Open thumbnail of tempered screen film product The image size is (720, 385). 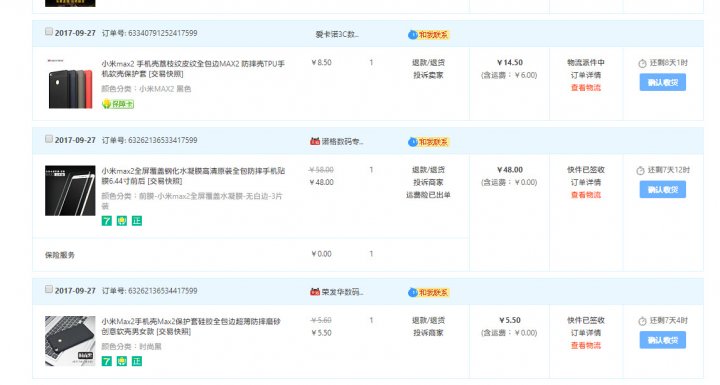pos(70,191)
